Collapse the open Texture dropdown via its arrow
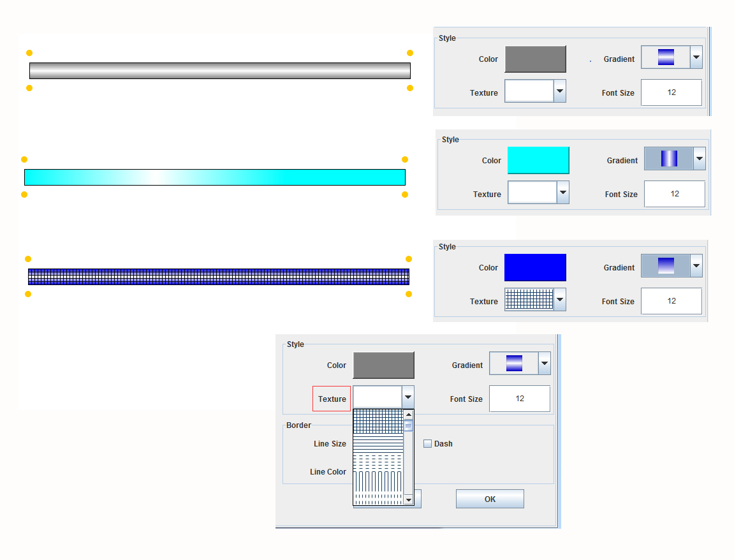Viewport: 734px width, 560px height. tap(408, 397)
